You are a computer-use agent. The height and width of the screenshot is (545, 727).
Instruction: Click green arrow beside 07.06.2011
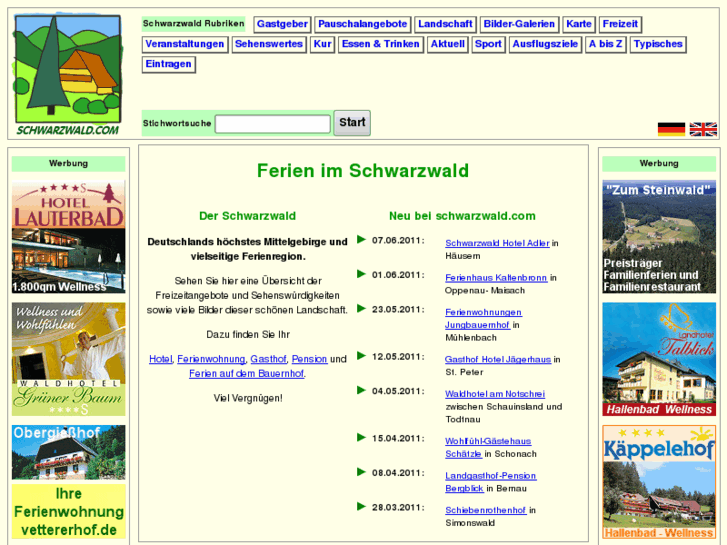(x=361, y=239)
